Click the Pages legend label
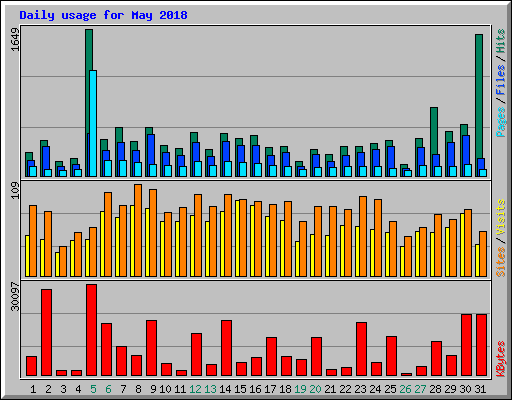Screen dimensions: 512x400 click(500, 122)
